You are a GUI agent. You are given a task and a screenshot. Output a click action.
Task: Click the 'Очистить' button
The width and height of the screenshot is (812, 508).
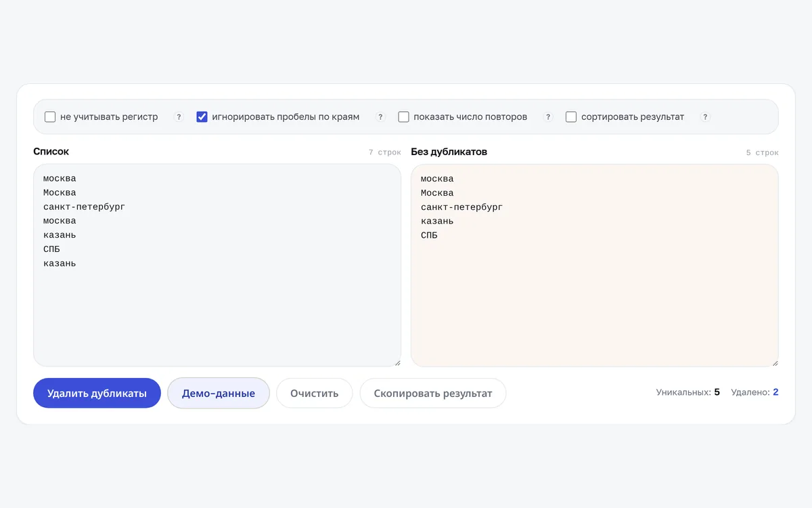315,394
